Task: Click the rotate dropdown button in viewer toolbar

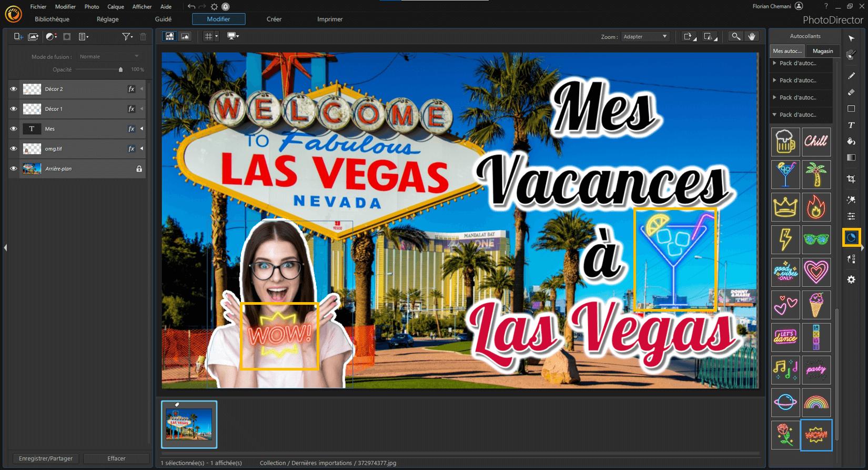Action: pos(689,36)
